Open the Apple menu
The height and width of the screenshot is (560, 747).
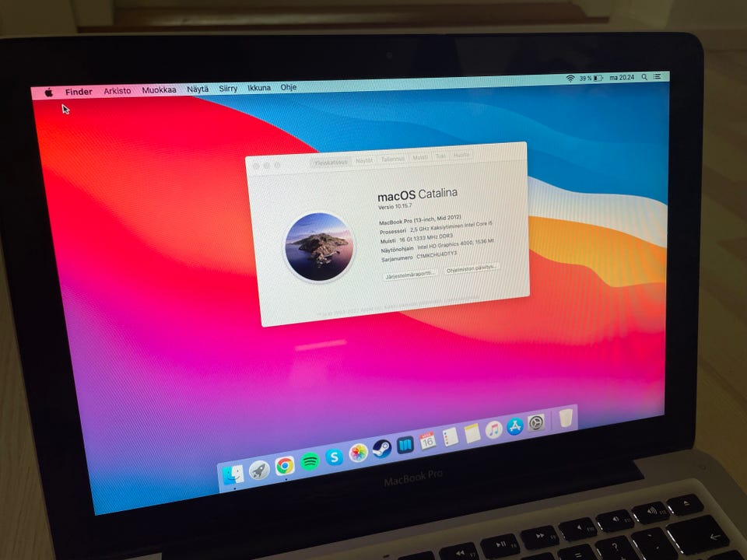pos(48,93)
